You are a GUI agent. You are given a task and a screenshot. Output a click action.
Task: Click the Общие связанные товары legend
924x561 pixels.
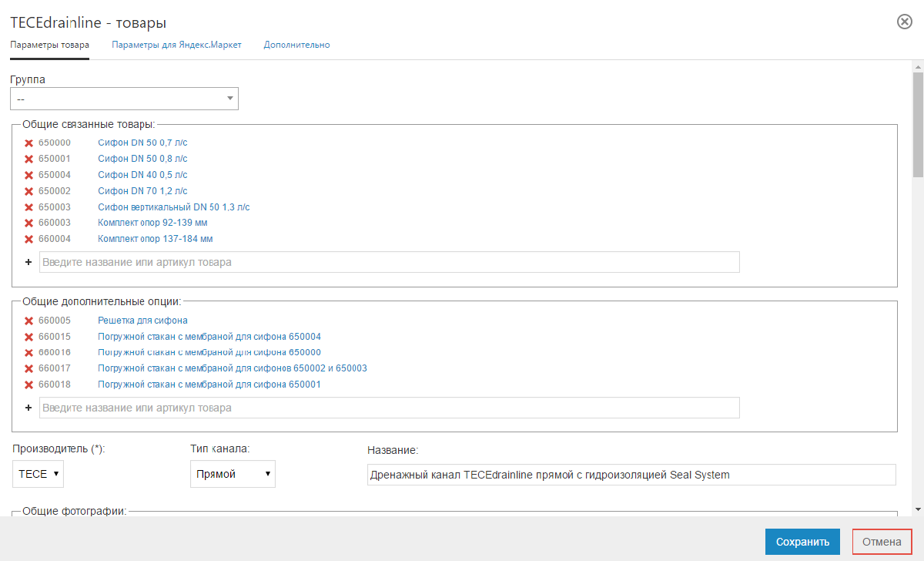[89, 124]
